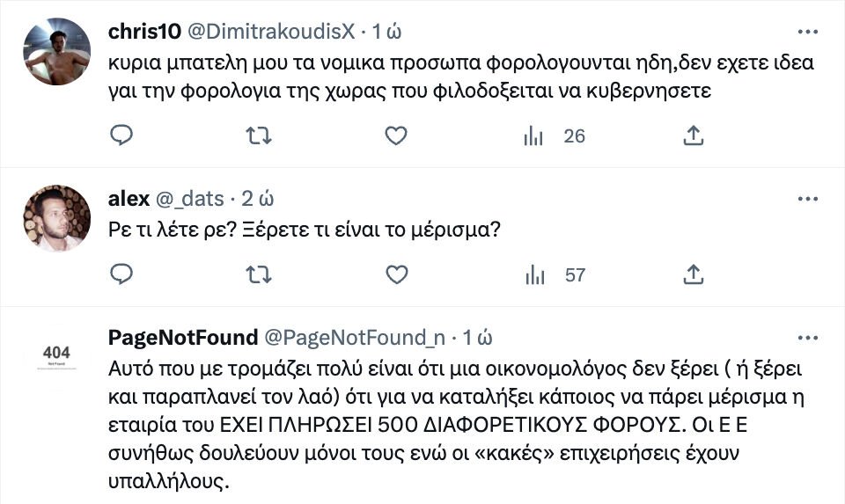Like chris10's tweet
This screenshot has height=504, width=845.
coord(397,135)
